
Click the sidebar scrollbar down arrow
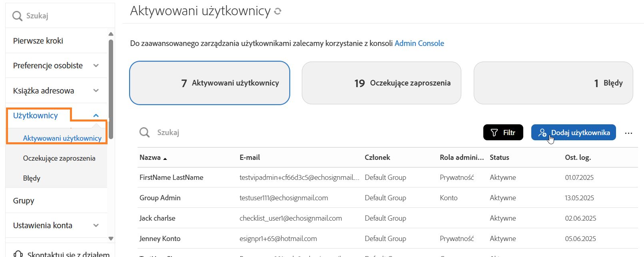(x=111, y=239)
